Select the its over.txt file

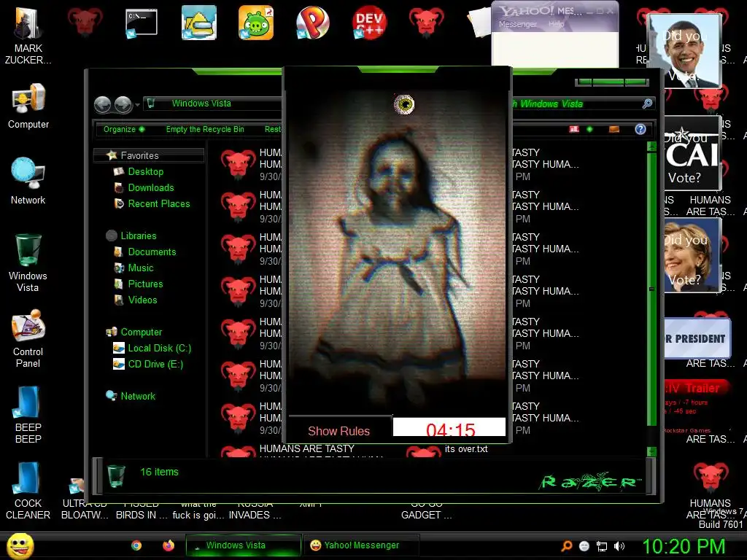(x=466, y=449)
